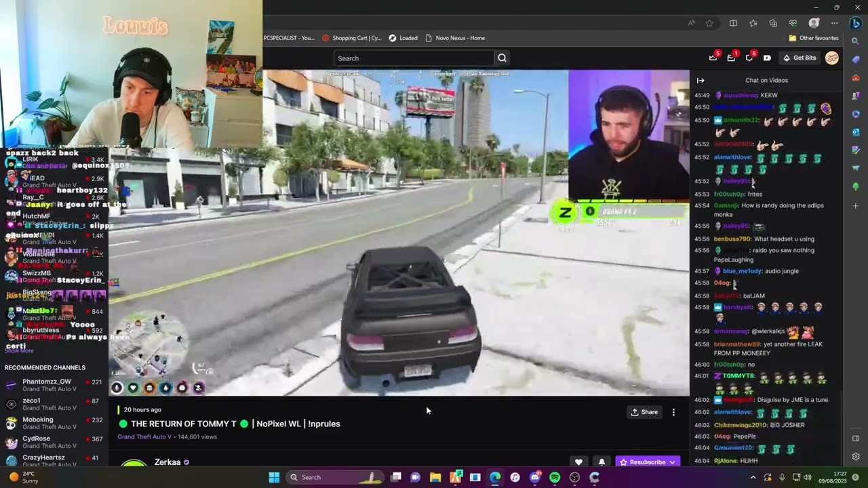Click the Twitch search magnifier button
Viewport: 868px width, 488px height.
tap(502, 58)
